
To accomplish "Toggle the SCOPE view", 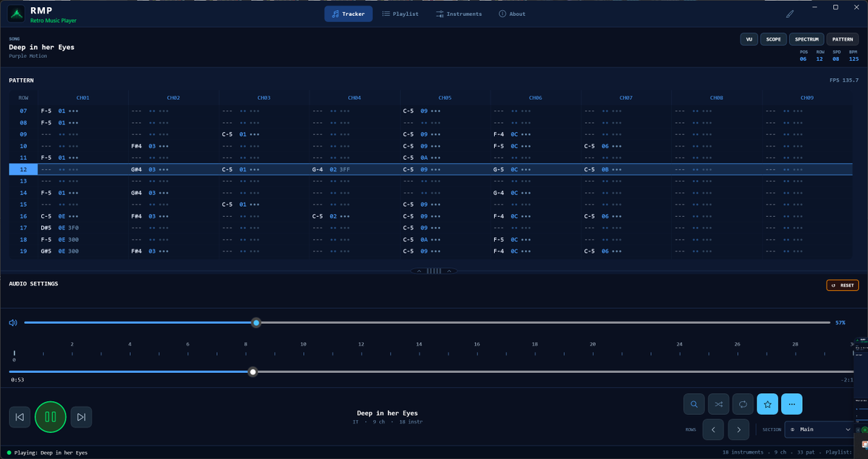I will pyautogui.click(x=773, y=39).
